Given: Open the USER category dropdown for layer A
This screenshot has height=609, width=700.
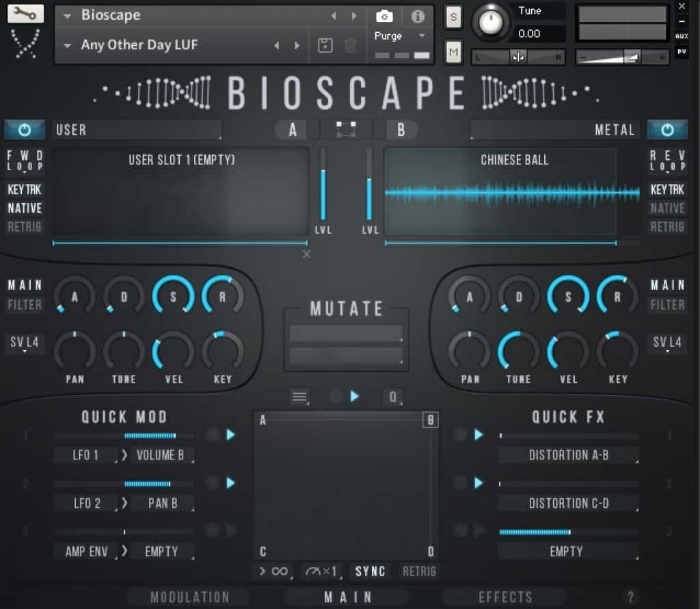Looking at the screenshot, I should pos(137,130).
